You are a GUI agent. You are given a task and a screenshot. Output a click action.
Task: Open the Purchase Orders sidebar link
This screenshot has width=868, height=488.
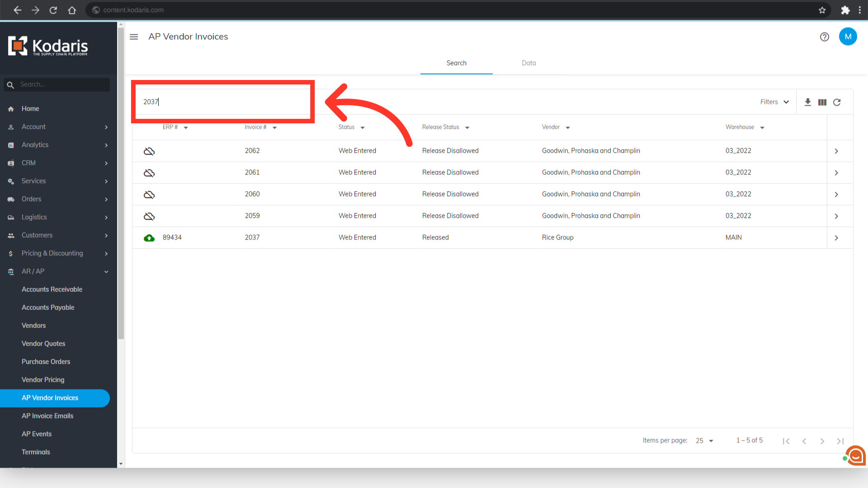tap(46, 361)
